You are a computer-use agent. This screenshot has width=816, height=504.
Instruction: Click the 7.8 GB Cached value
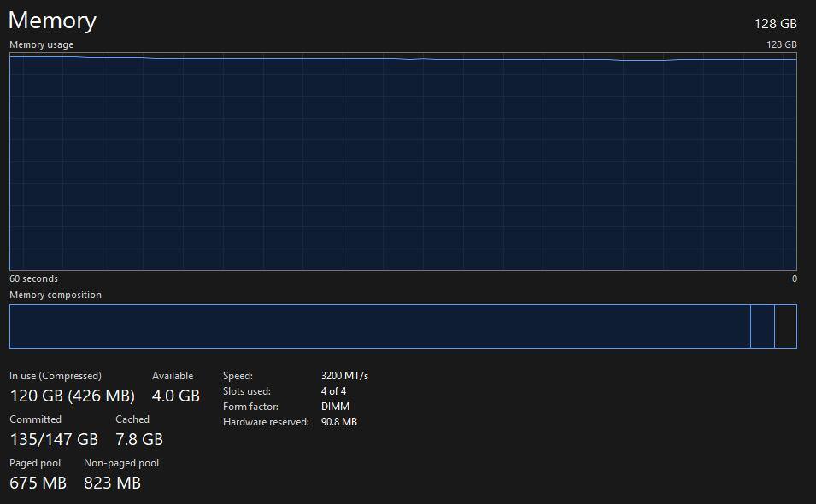pos(138,439)
